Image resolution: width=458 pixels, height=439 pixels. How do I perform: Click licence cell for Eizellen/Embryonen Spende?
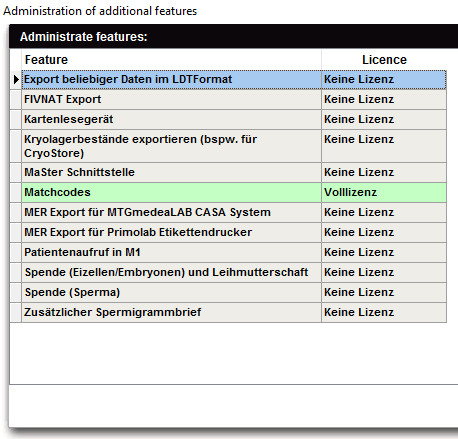pyautogui.click(x=384, y=272)
